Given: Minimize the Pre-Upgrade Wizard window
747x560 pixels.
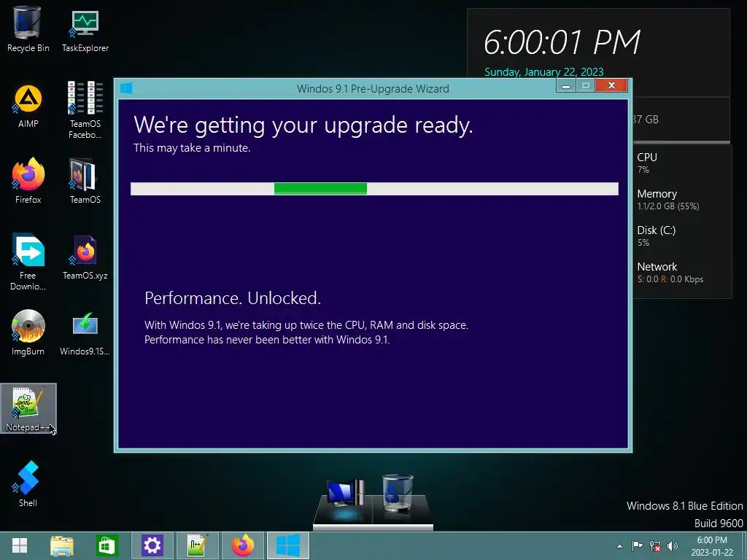Looking at the screenshot, I should click(x=566, y=86).
